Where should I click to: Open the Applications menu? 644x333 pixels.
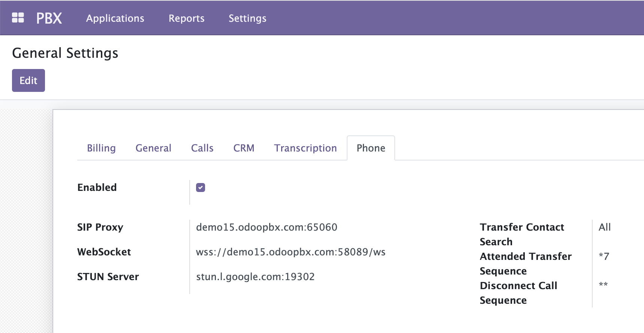115,18
